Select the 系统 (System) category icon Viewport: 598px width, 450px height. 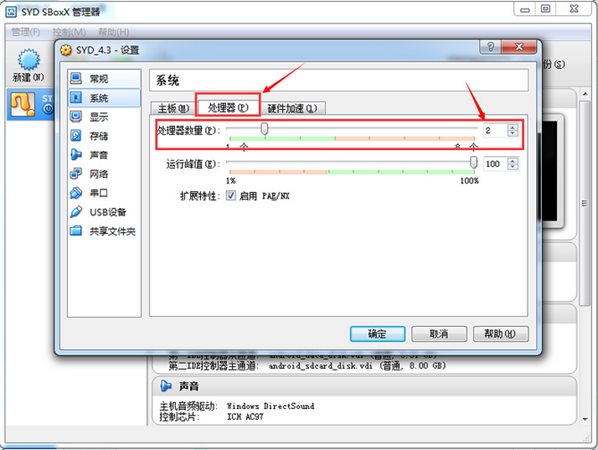coord(76,98)
